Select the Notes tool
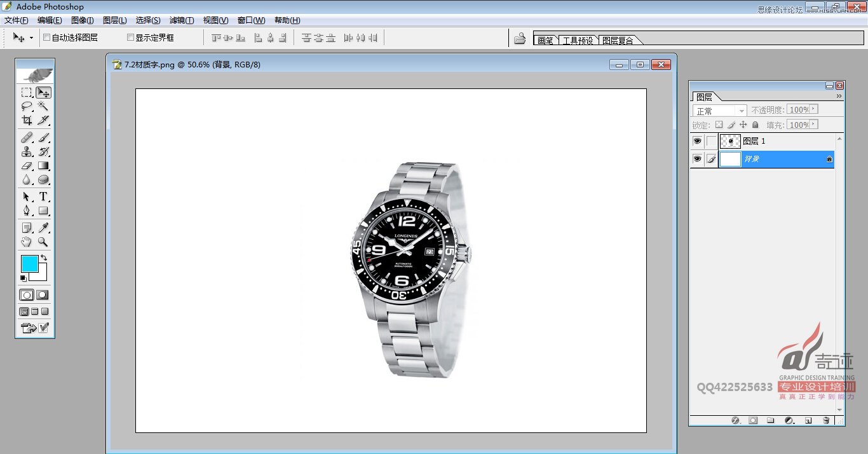 [x=27, y=228]
